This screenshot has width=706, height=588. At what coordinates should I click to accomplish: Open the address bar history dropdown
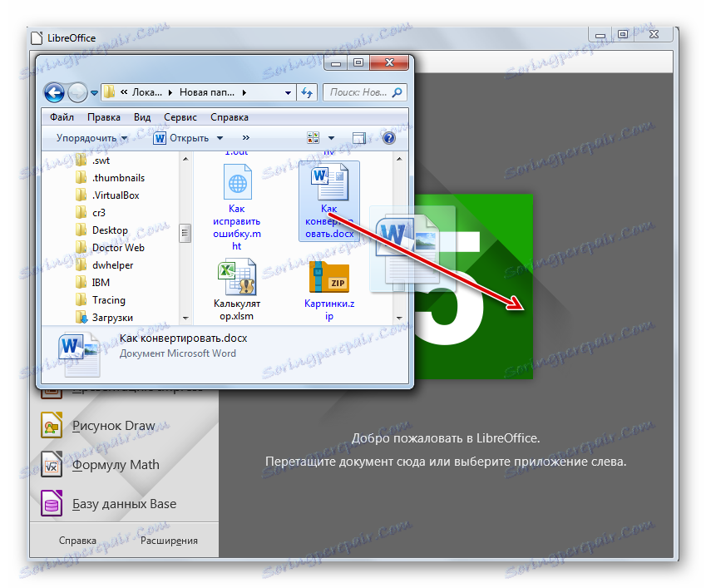coord(288,93)
